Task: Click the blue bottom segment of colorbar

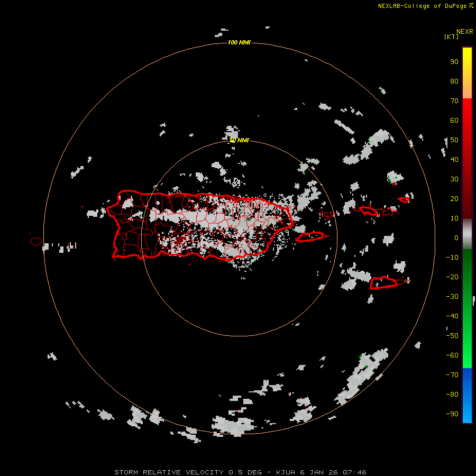Action: coord(467,396)
